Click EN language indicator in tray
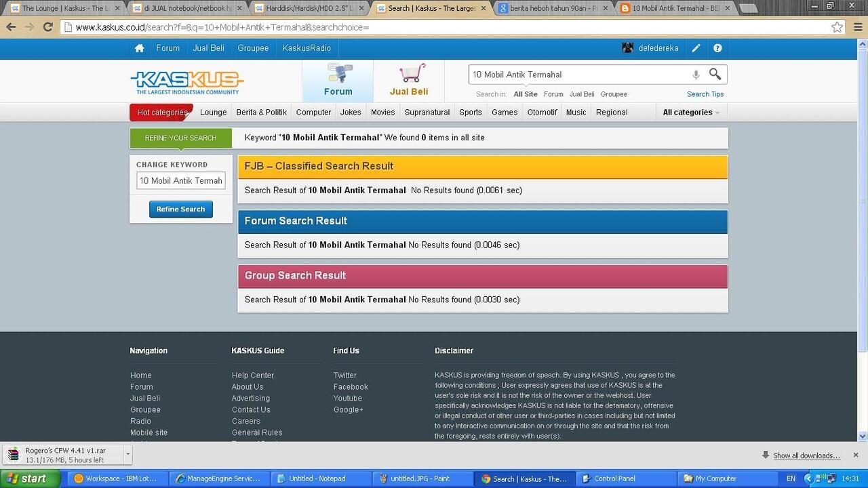The height and width of the screenshot is (488, 868). pos(791,479)
